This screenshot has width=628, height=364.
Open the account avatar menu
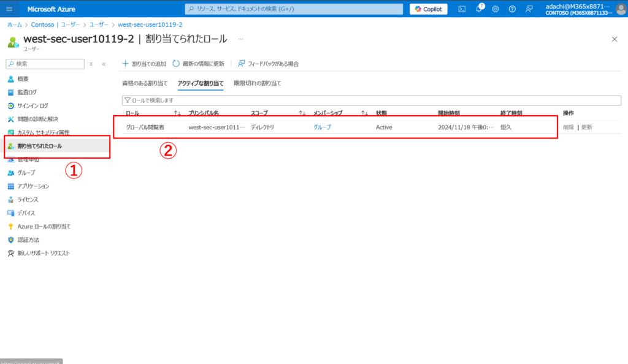[621, 9]
